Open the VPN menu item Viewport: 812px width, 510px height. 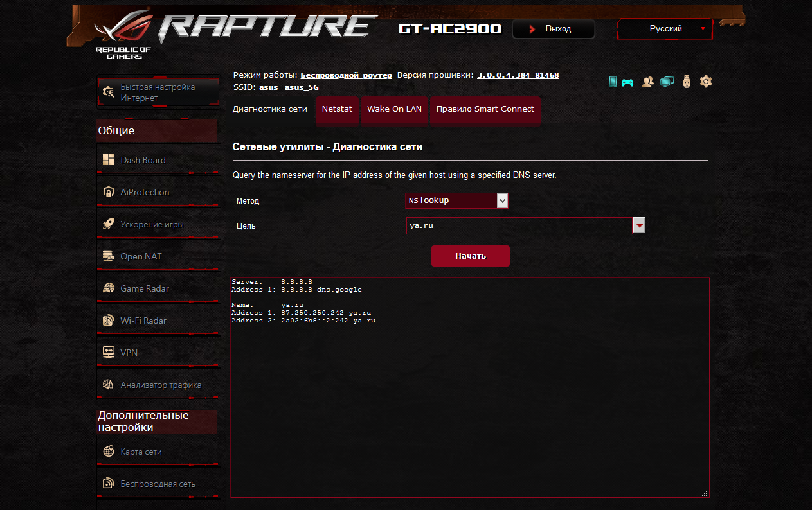click(158, 353)
